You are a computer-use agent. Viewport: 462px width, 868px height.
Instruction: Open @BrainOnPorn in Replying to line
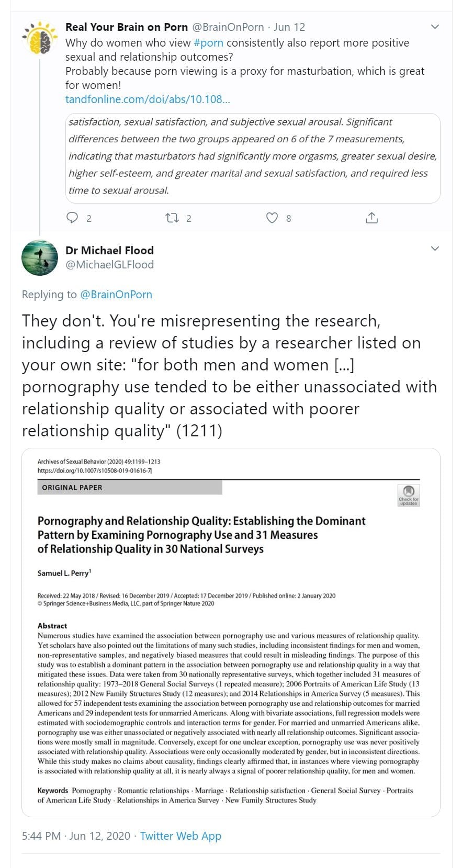pos(116,295)
